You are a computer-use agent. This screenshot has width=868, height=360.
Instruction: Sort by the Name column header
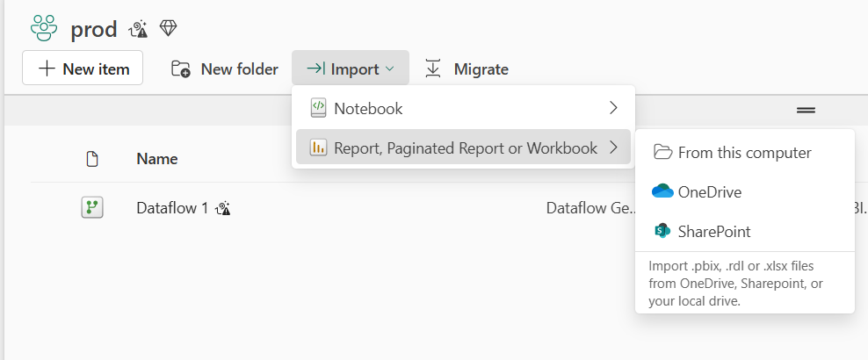point(157,159)
